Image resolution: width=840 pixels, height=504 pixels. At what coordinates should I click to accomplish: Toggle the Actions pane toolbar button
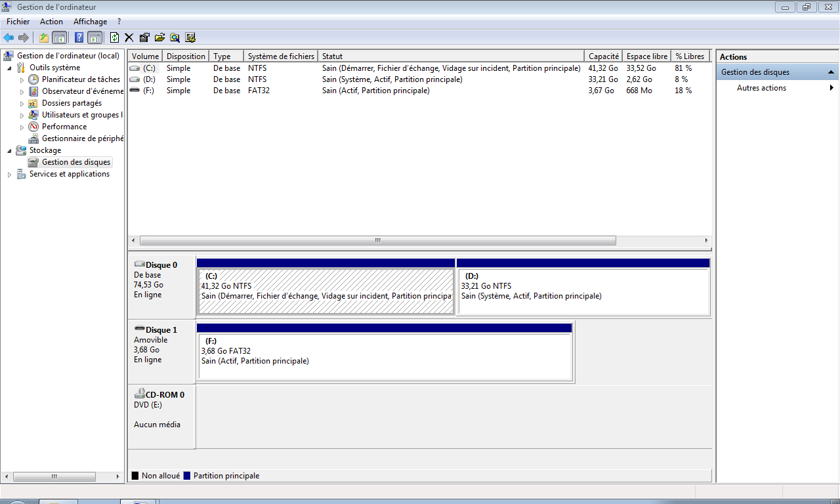(x=94, y=37)
